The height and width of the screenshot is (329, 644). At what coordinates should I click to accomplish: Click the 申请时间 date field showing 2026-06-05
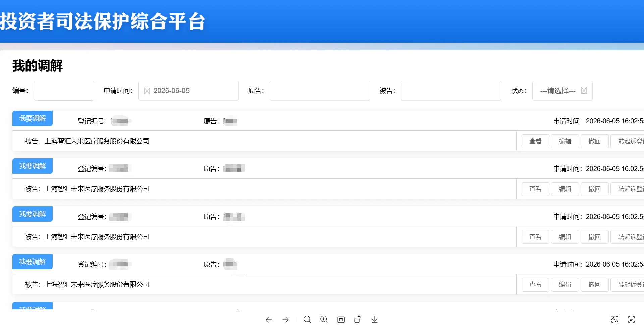point(188,91)
